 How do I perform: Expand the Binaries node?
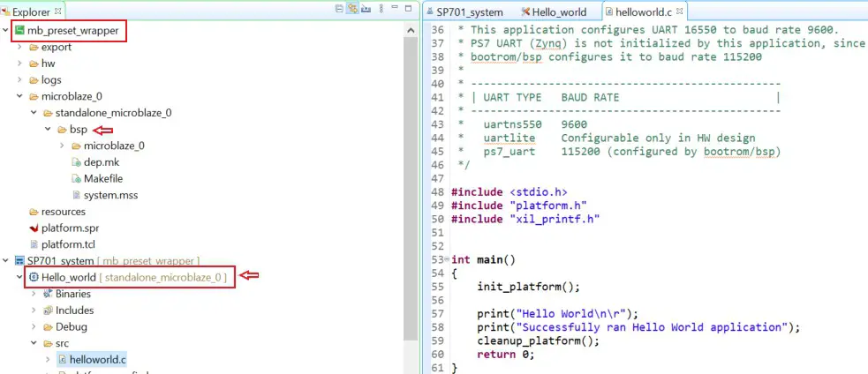click(x=34, y=294)
